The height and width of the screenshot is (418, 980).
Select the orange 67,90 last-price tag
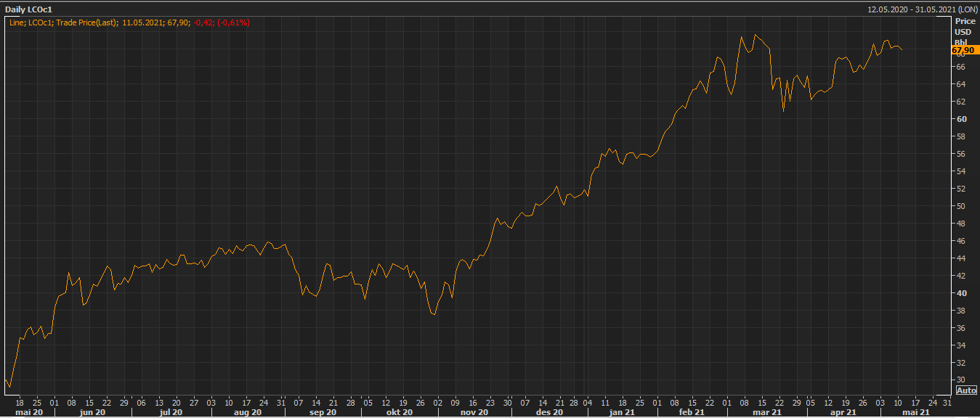click(x=965, y=50)
